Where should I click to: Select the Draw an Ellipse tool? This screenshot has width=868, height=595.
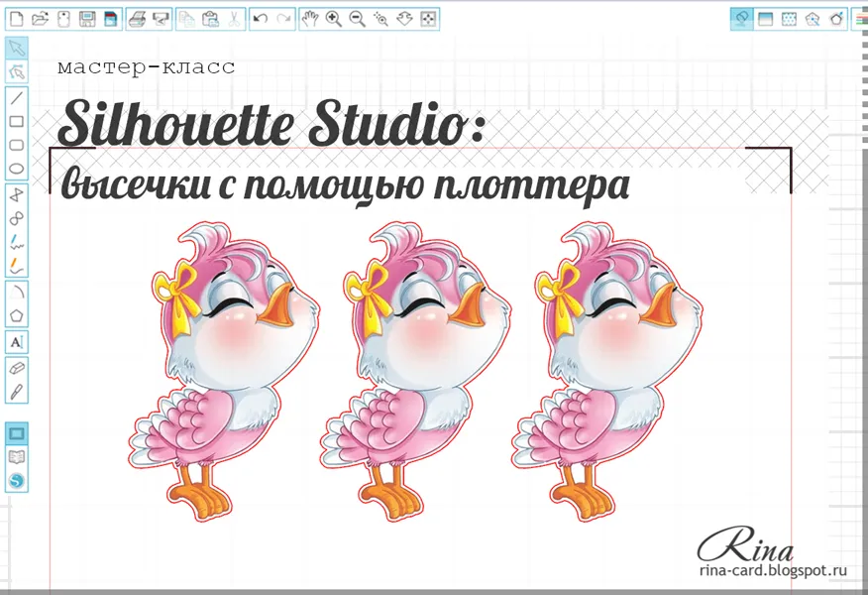tap(17, 169)
